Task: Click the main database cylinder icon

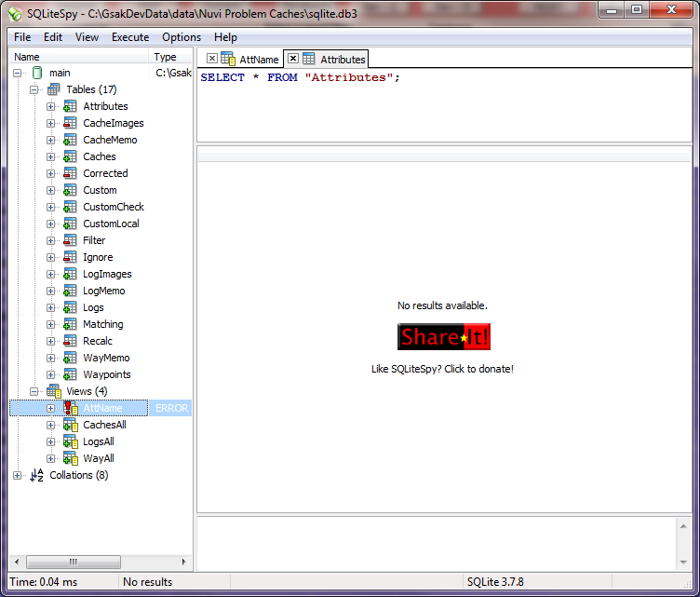Action: (37, 73)
